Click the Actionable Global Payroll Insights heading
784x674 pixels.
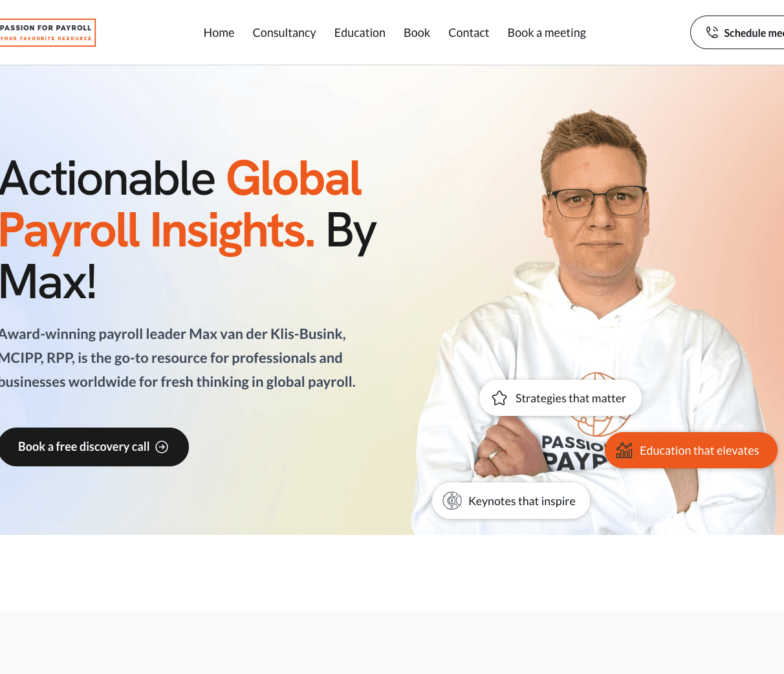(x=188, y=230)
